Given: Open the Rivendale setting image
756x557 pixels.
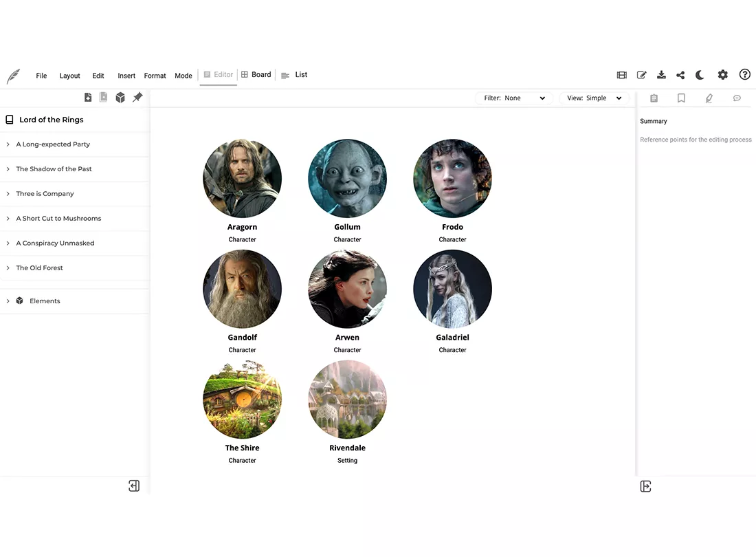Looking at the screenshot, I should pyautogui.click(x=347, y=400).
